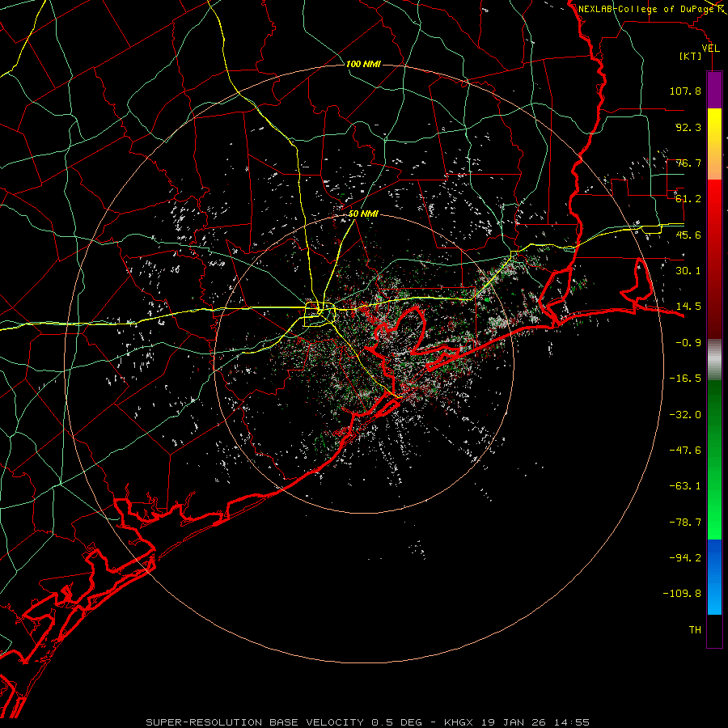Click the purple segment of the velocity color bar
This screenshot has height=728, width=728.
pos(714,90)
